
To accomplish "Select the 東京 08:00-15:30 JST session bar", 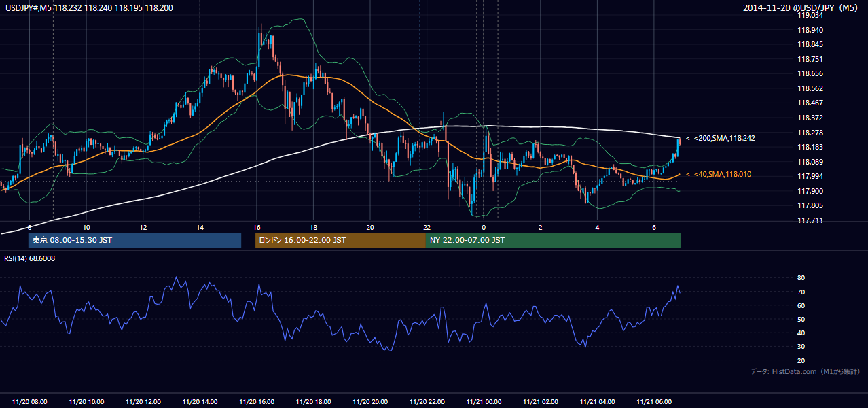I will tap(134, 240).
